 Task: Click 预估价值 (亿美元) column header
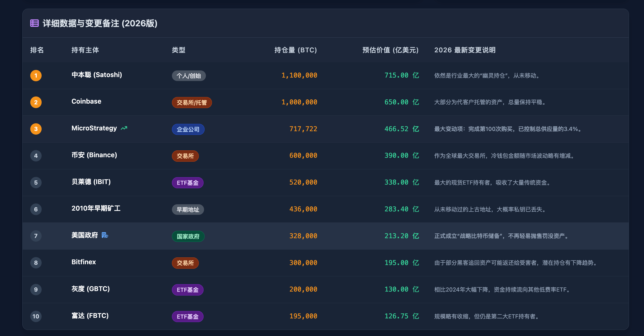(x=390, y=50)
